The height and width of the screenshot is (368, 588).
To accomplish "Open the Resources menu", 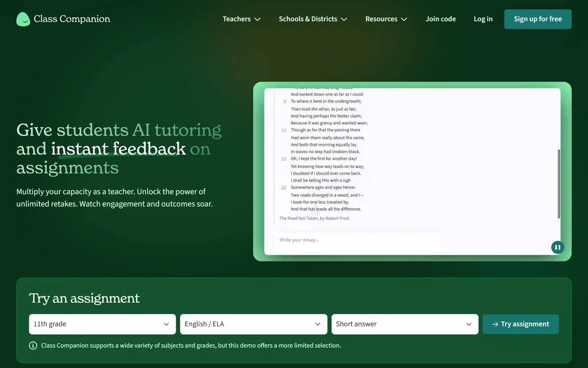I will (386, 19).
